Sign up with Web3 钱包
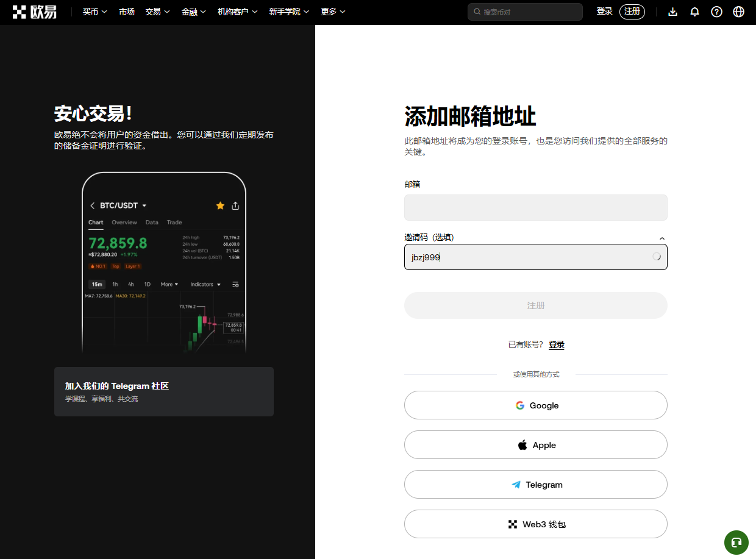756x559 pixels. (536, 524)
